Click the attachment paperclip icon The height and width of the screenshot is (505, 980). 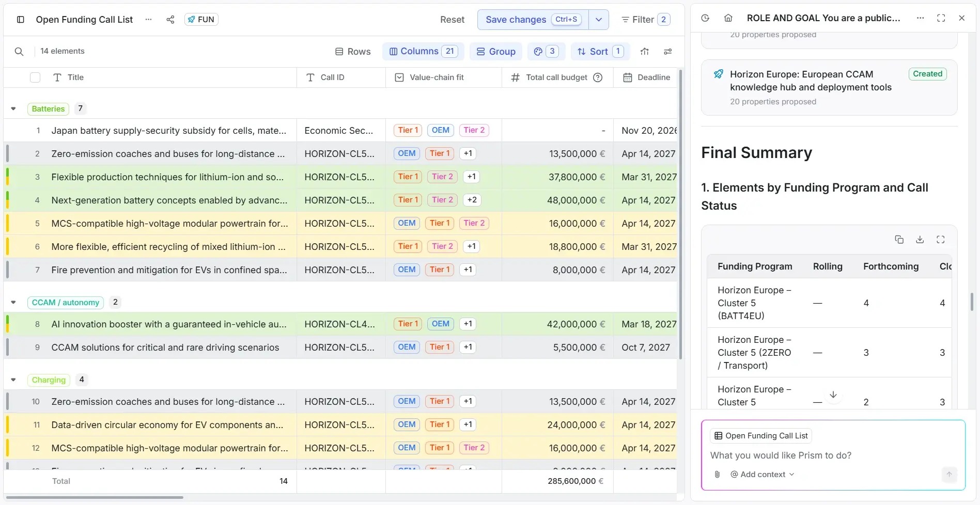717,475
